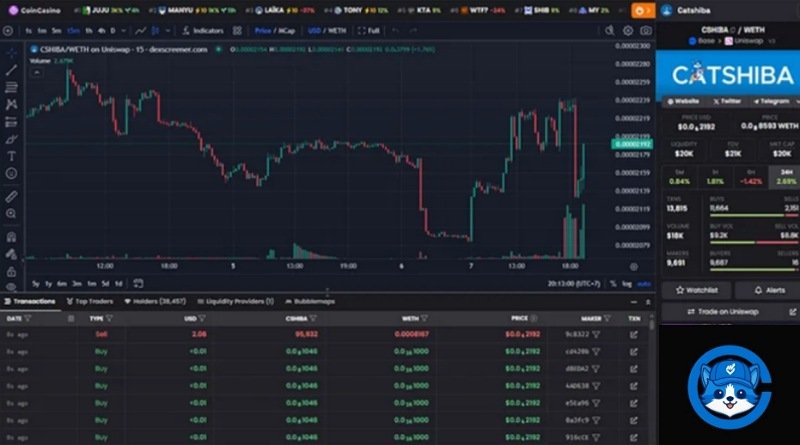Viewport: 800px width, 445px height.
Task: Undo the last chart action
Action: (x=395, y=31)
